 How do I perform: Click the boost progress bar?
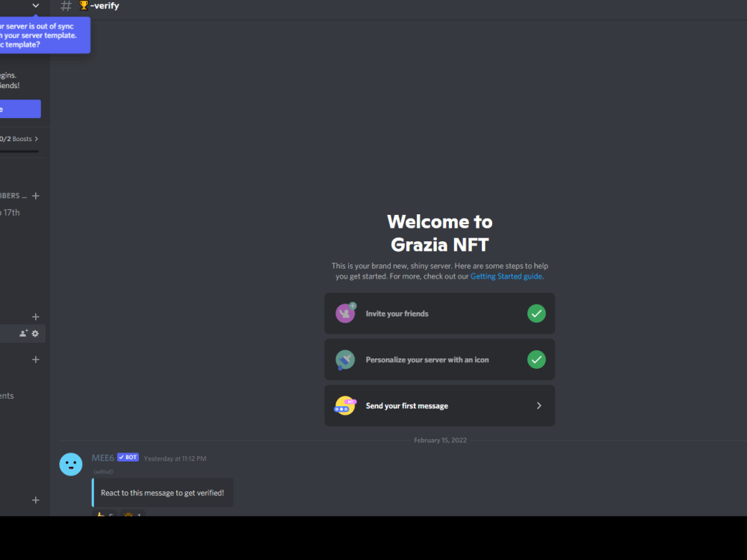tap(20, 153)
